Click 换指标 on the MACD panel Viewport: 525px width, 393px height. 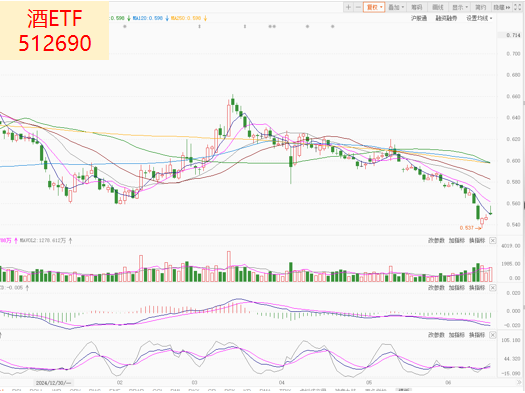[x=477, y=288]
